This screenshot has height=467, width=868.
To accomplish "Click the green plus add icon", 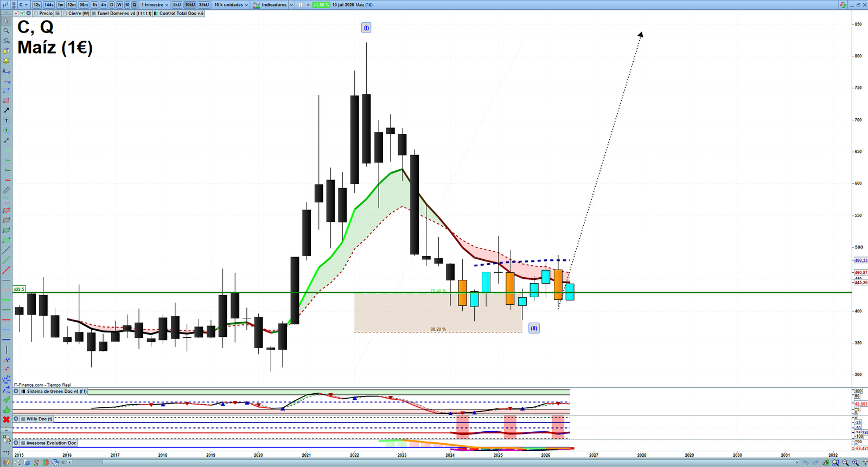I will click(x=22, y=13).
